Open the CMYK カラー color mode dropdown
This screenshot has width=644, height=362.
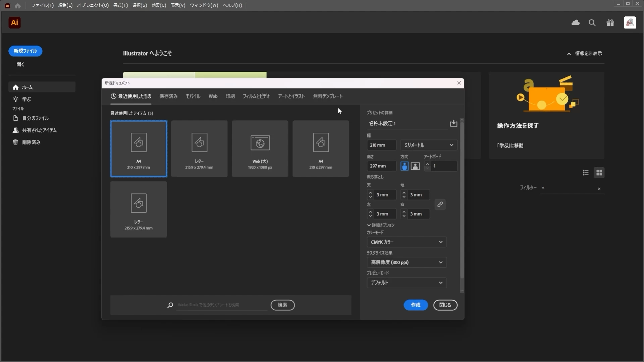coord(407,242)
